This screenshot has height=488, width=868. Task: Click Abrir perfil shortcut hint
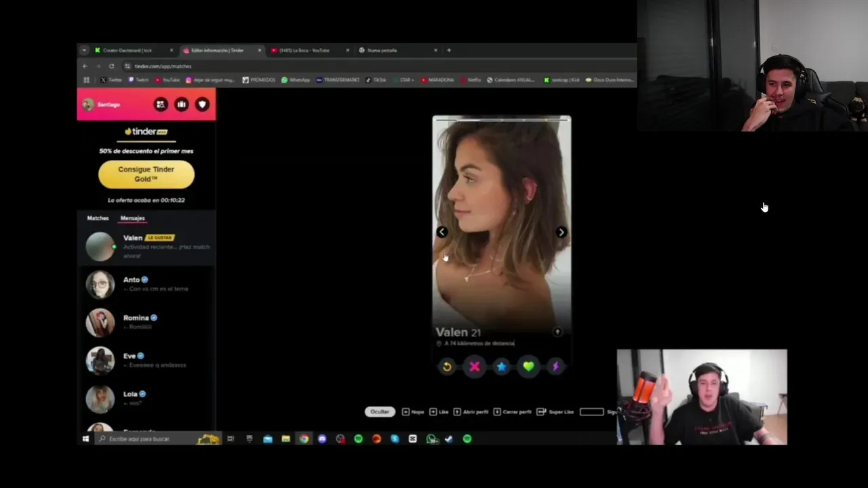471,411
